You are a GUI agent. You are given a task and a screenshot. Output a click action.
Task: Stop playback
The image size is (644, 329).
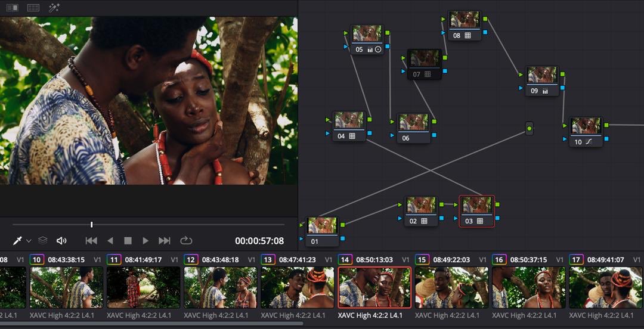(128, 241)
